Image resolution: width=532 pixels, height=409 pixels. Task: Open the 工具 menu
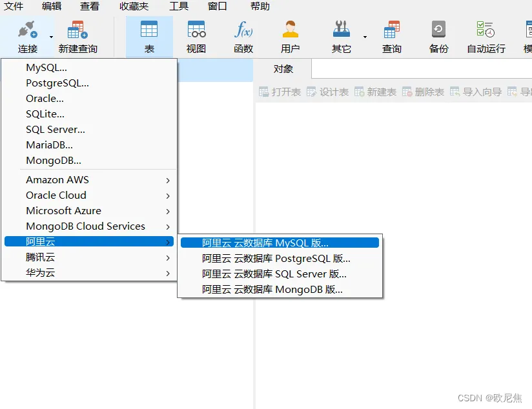179,6
